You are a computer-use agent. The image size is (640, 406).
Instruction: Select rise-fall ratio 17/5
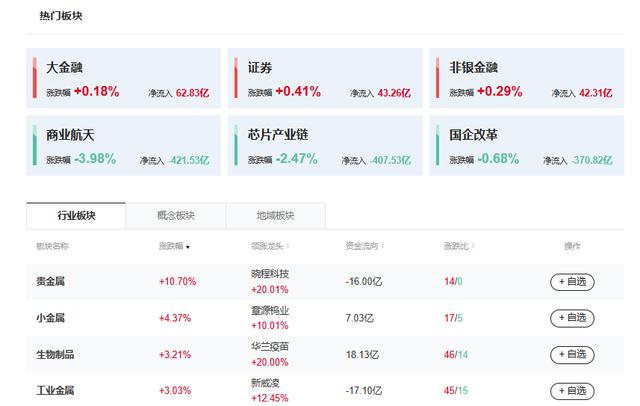pyautogui.click(x=453, y=318)
